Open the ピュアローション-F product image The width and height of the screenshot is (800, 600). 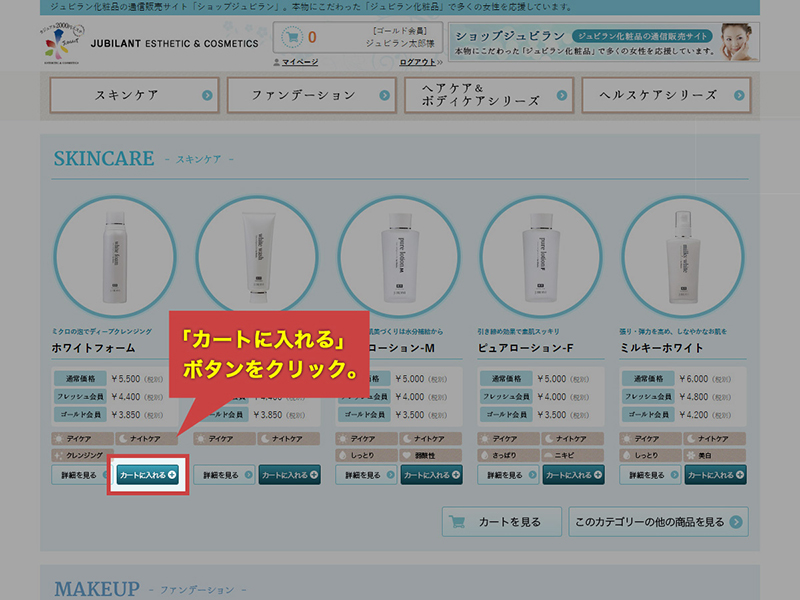point(541,257)
